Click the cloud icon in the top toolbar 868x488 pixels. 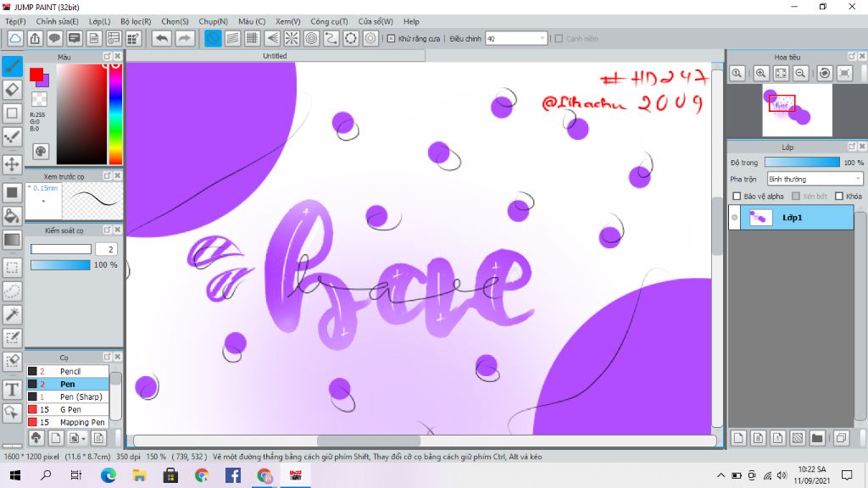[15, 38]
